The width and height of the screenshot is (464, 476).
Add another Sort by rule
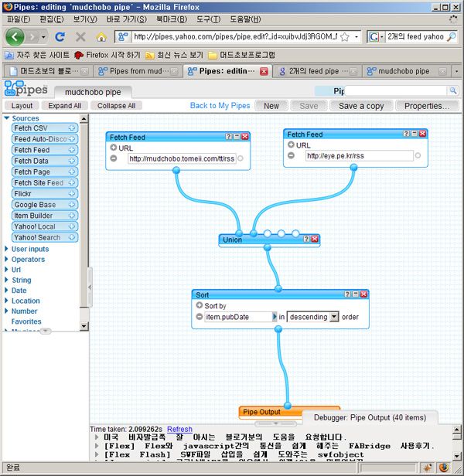click(x=200, y=305)
